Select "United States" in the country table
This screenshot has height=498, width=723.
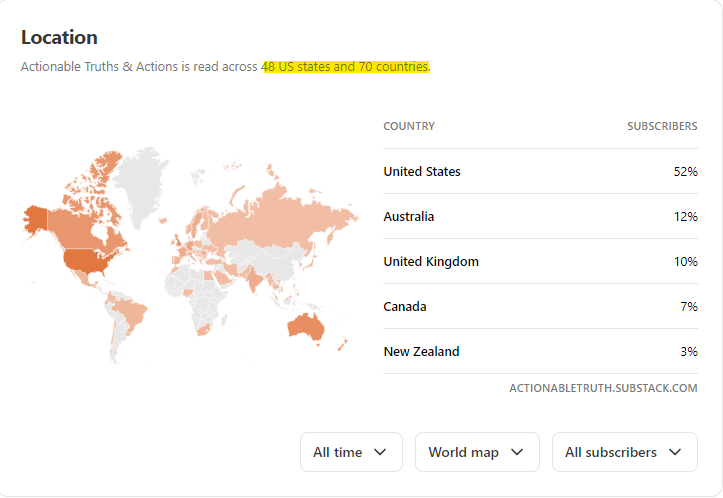point(422,172)
